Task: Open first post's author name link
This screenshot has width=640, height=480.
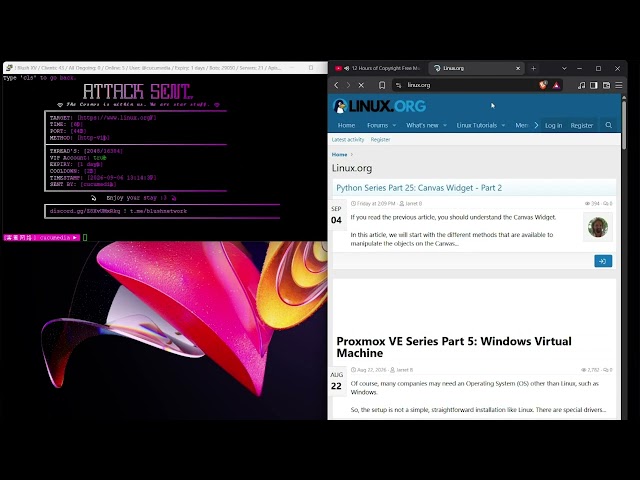Action: (413, 203)
